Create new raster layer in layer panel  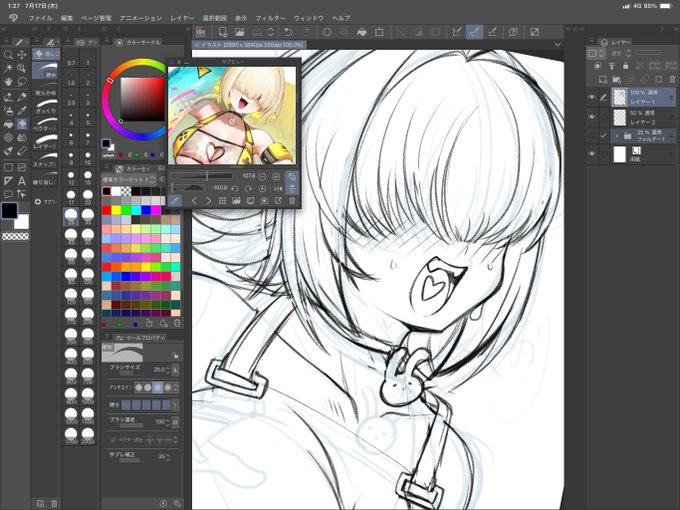(603, 79)
